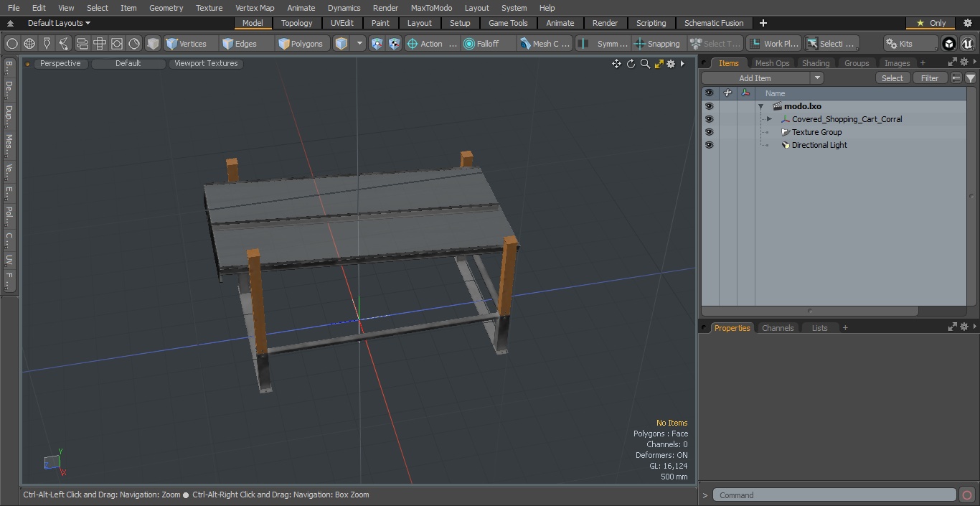The image size is (980, 506).
Task: Open the MaxToModo menu
Action: coord(431,8)
